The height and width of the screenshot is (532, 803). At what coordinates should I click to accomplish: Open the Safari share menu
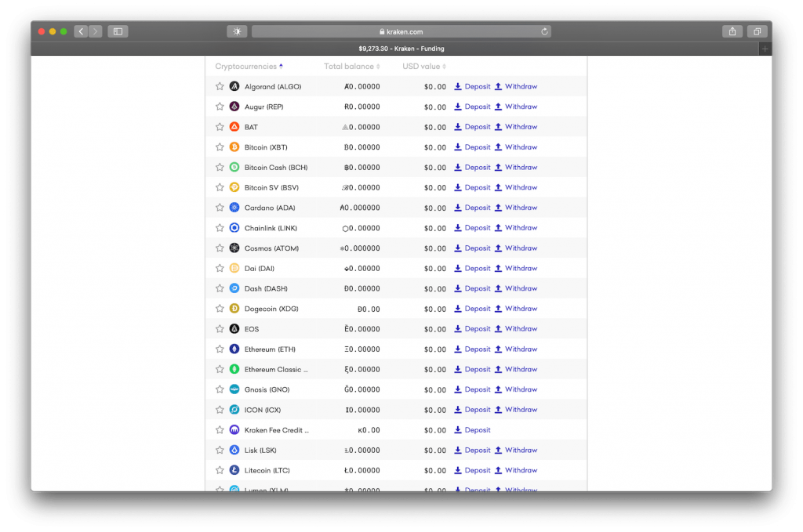pos(732,31)
